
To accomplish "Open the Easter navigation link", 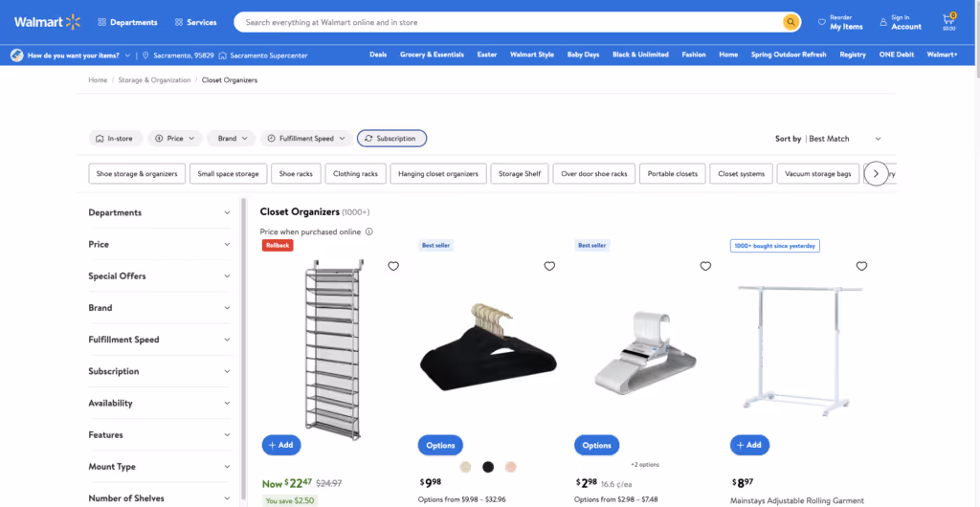I will (487, 55).
